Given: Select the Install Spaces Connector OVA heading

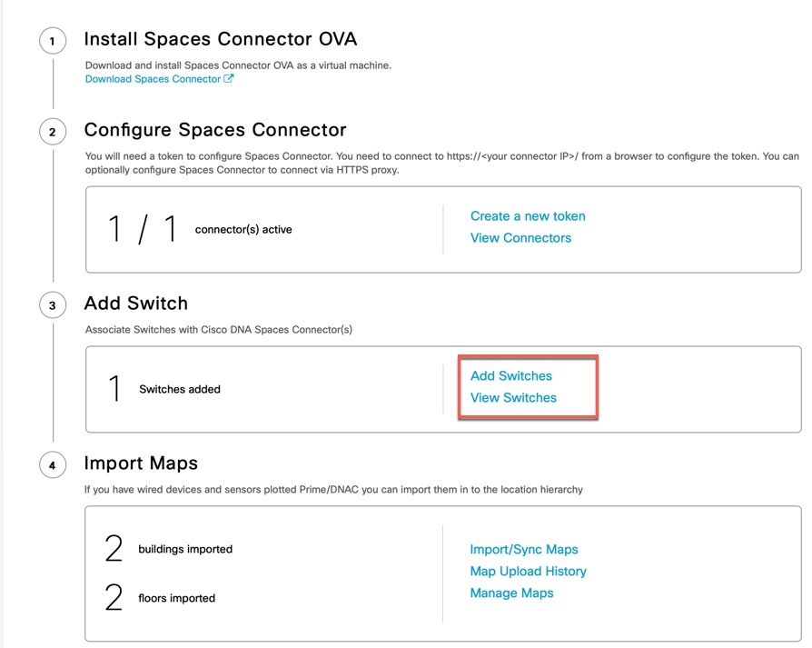Looking at the screenshot, I should pyautogui.click(x=221, y=39).
